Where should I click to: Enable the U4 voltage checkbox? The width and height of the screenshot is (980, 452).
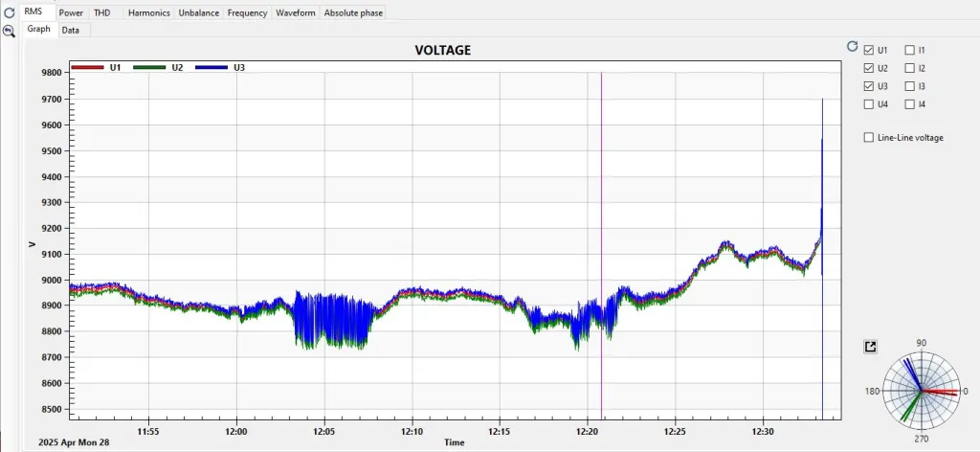pos(869,104)
